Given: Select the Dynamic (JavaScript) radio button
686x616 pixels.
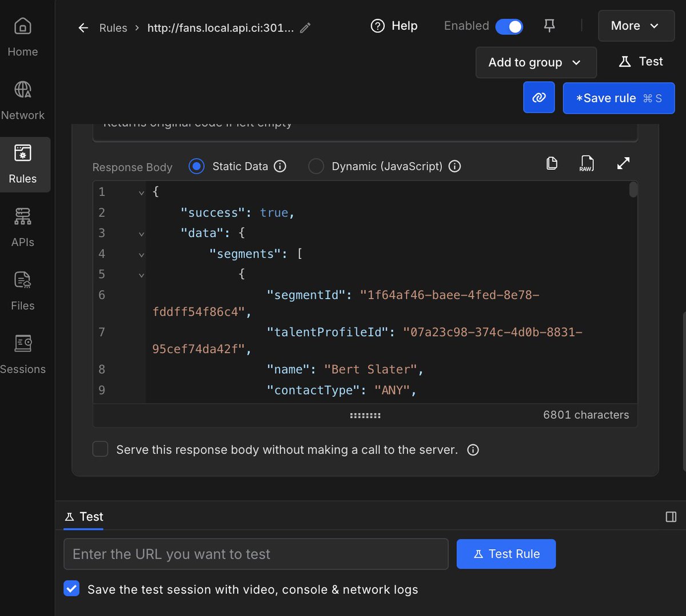Looking at the screenshot, I should coord(316,166).
